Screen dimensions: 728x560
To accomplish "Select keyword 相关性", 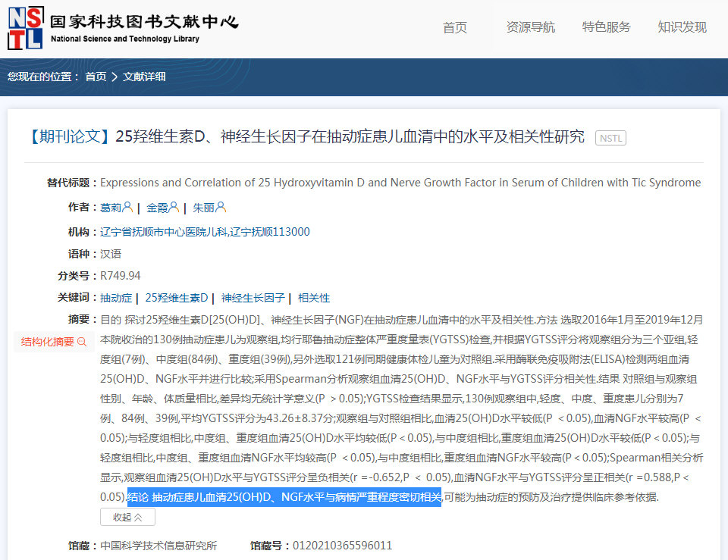I will pyautogui.click(x=314, y=298).
